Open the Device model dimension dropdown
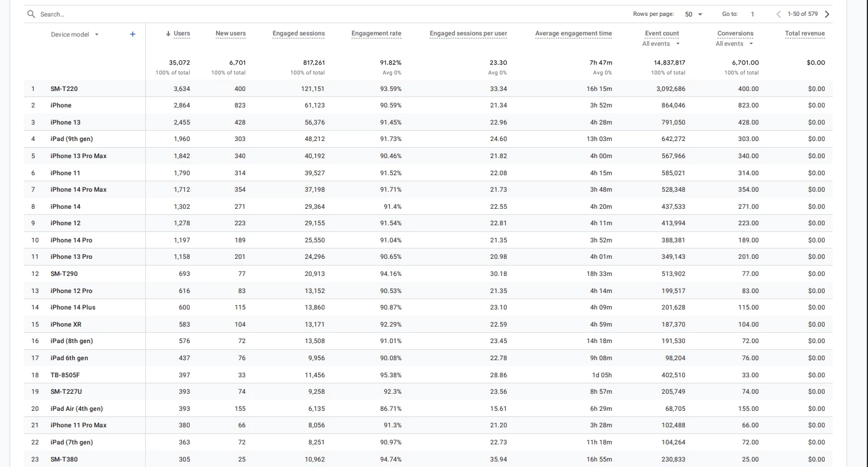 click(x=74, y=35)
